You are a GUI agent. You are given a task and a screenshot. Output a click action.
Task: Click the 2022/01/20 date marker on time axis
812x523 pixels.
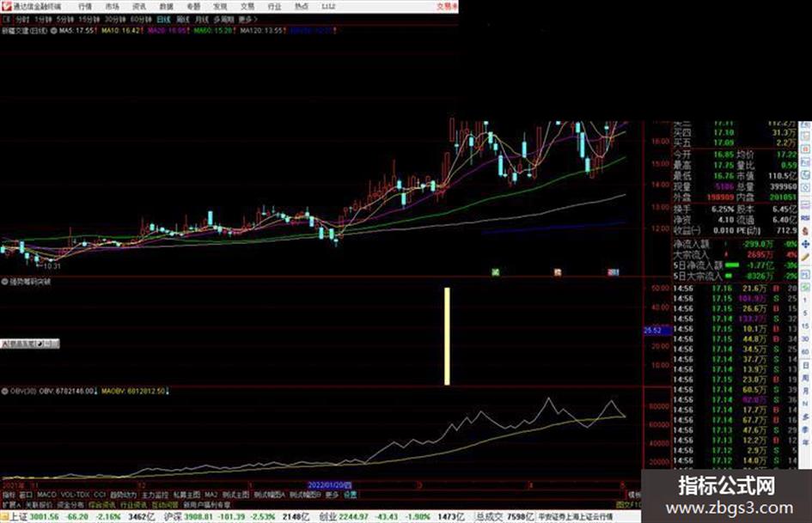(330, 485)
